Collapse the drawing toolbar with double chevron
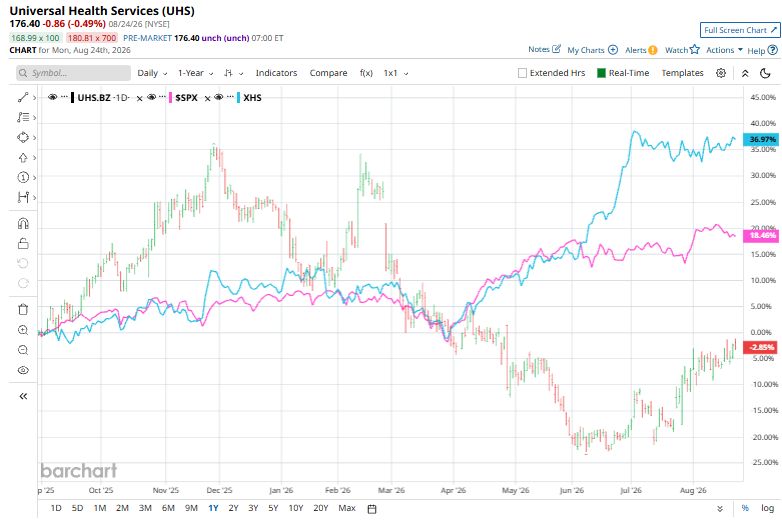This screenshot has width=782, height=530. pos(23,396)
